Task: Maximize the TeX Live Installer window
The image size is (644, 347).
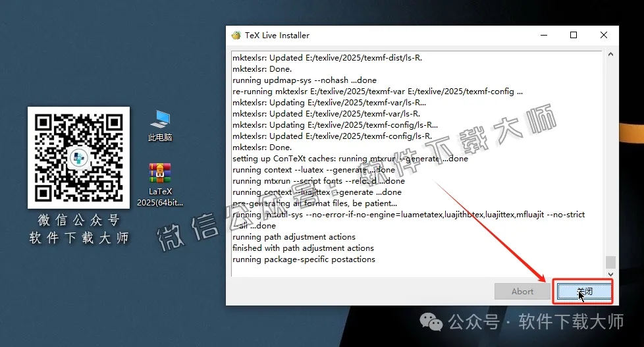Action: coord(573,35)
